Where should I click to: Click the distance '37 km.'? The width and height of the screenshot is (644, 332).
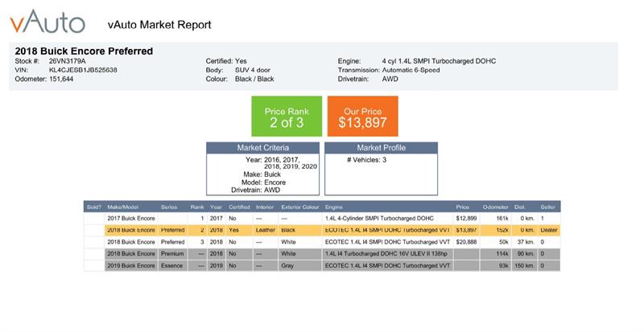(526, 242)
